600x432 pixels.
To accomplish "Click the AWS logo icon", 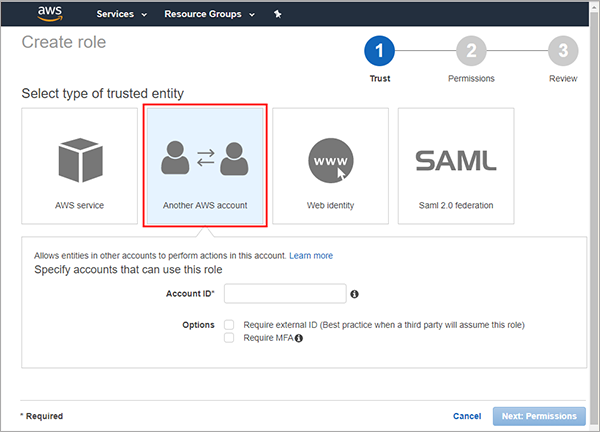I will click(x=50, y=14).
